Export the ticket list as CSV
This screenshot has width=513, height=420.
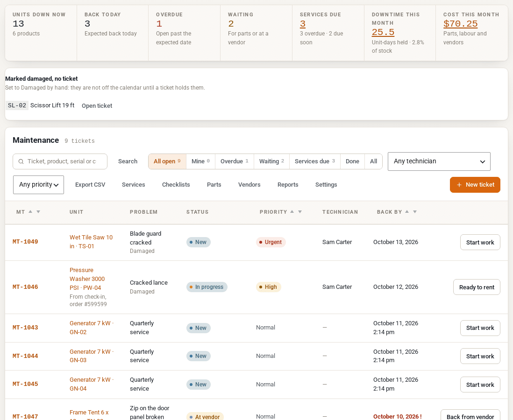[90, 185]
